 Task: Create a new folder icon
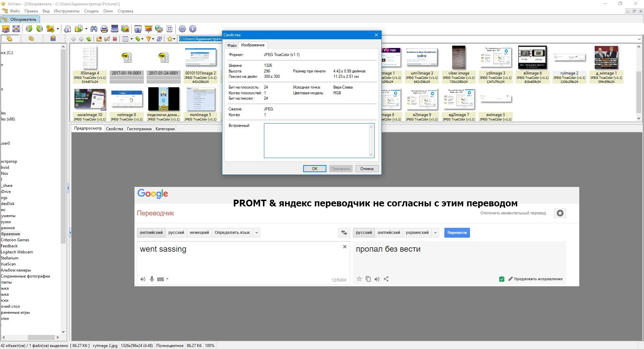[x=99, y=39]
